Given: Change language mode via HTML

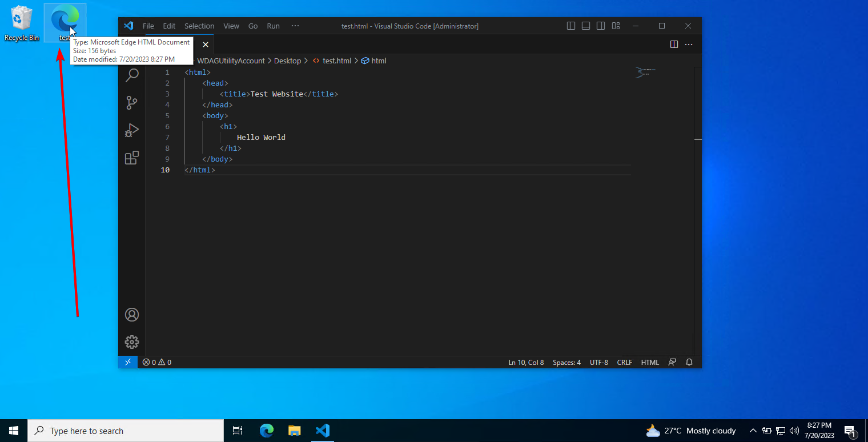Looking at the screenshot, I should pos(650,362).
